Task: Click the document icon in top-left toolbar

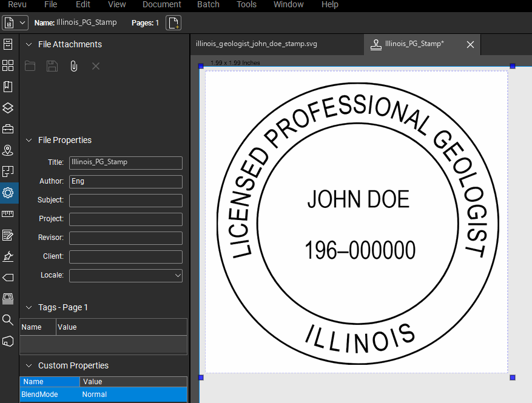Action: click(9, 23)
